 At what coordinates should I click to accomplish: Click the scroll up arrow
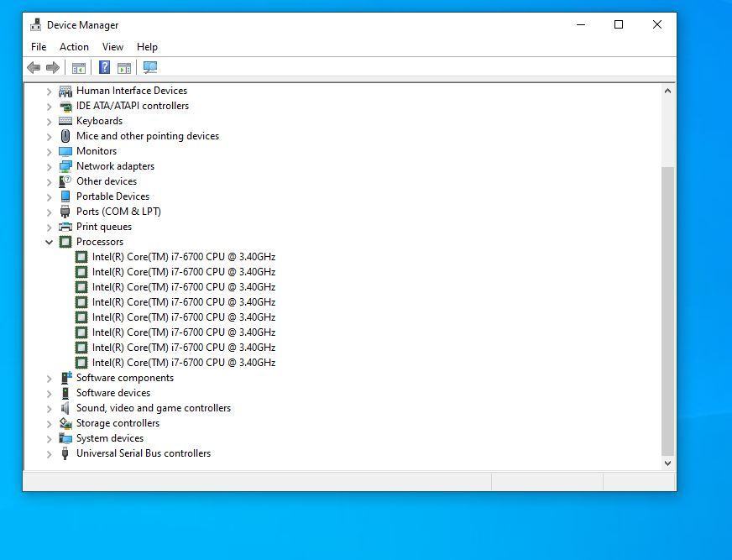(x=667, y=91)
